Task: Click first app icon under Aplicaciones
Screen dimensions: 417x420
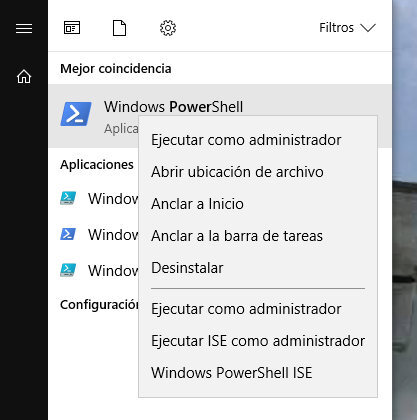Action: tap(68, 198)
